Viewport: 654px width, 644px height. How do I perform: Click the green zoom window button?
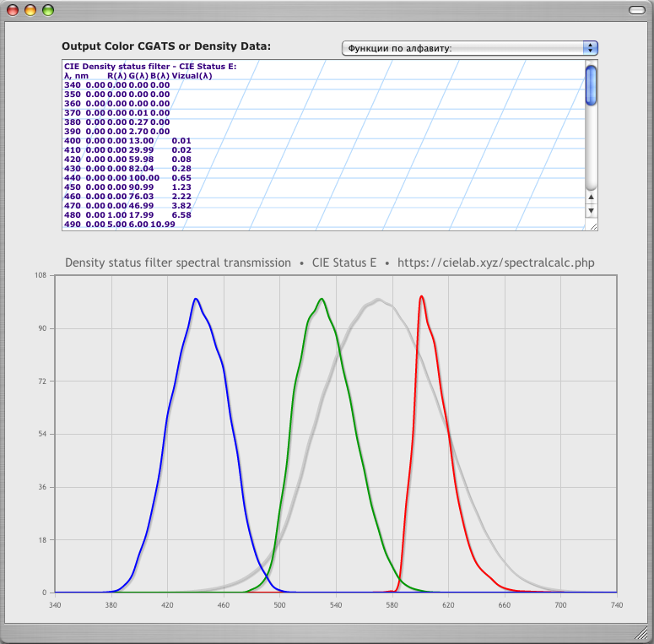click(x=48, y=11)
